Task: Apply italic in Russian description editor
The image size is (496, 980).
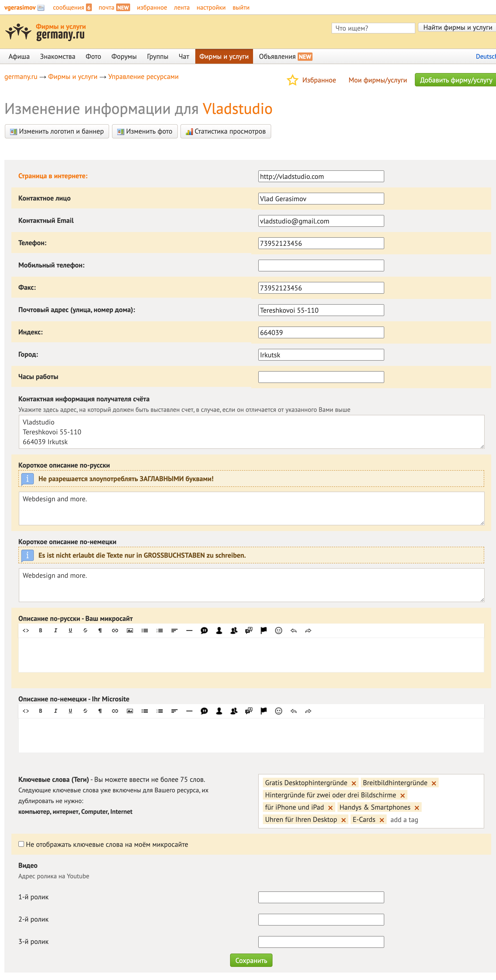Action: coord(56,630)
